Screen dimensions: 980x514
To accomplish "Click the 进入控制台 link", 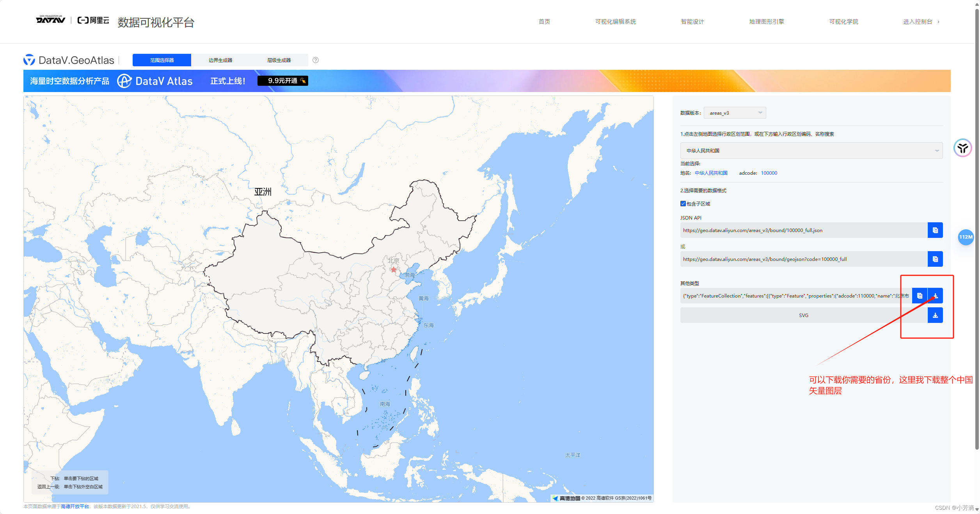I will pos(918,21).
